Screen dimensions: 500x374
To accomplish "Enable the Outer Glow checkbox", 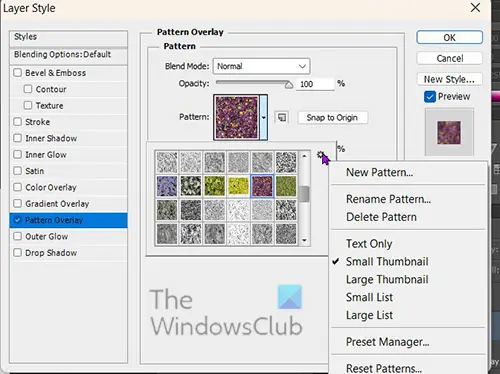I will pos(17,236).
